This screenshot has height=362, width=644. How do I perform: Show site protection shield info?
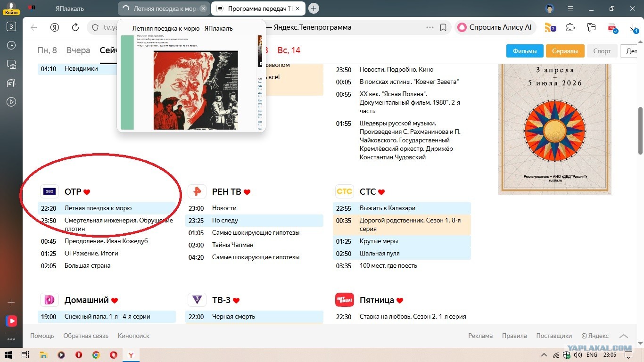95,27
